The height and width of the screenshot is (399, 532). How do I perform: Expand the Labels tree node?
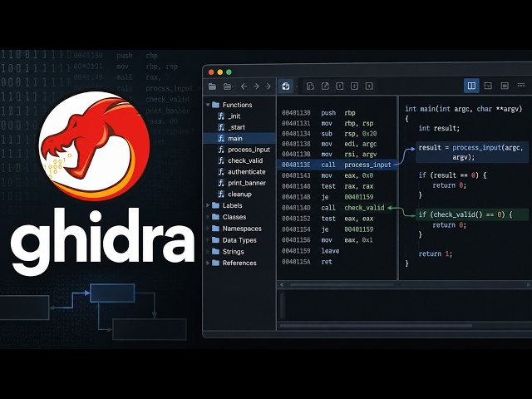[x=208, y=205]
